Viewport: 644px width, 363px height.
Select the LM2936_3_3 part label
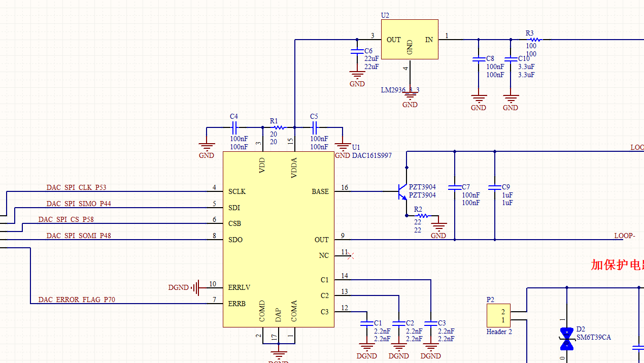pyautogui.click(x=400, y=90)
